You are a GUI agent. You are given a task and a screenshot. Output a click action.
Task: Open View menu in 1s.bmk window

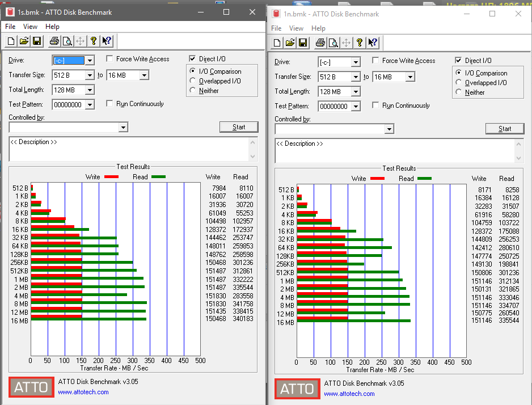[x=30, y=27]
